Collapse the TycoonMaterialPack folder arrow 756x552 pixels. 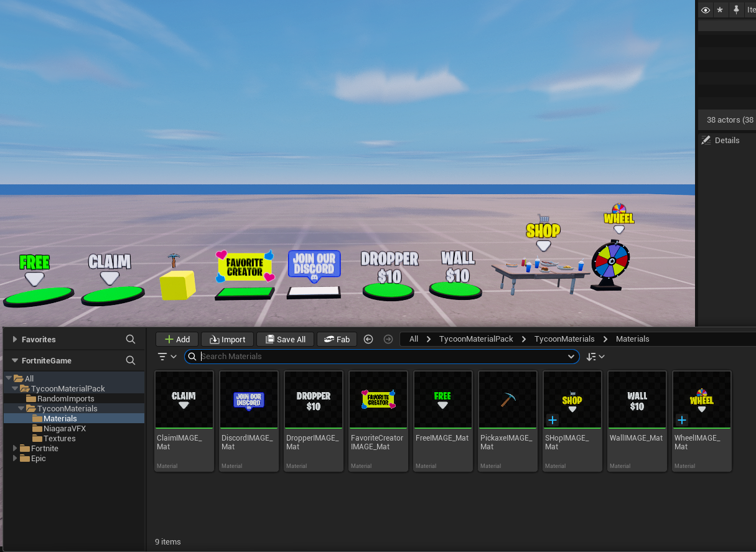[x=15, y=389]
